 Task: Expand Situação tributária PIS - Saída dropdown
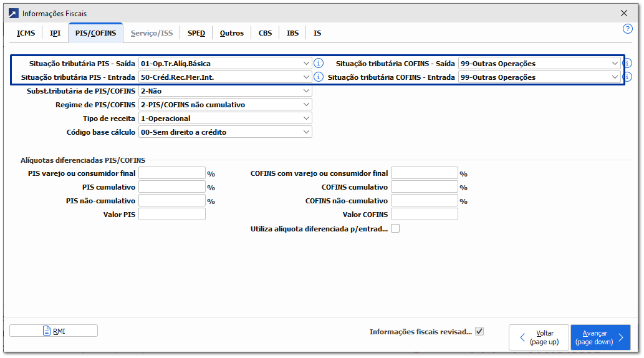305,63
